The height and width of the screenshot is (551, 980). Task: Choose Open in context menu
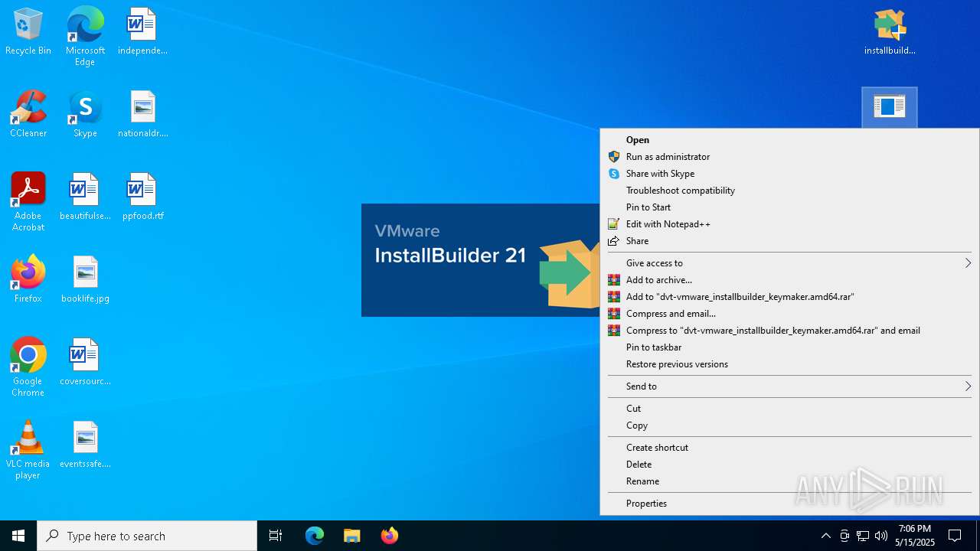789,140
